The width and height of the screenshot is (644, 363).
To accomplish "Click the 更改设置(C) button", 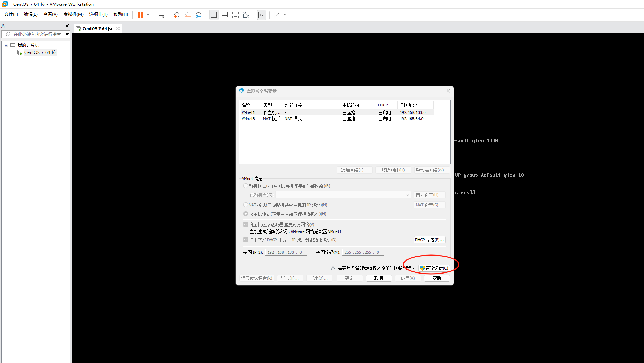I will tap(434, 268).
